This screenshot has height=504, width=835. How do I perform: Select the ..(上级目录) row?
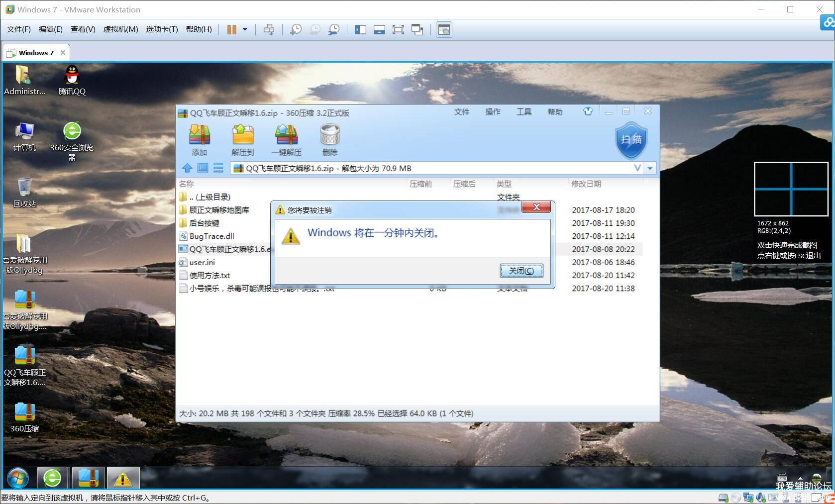(x=410, y=197)
